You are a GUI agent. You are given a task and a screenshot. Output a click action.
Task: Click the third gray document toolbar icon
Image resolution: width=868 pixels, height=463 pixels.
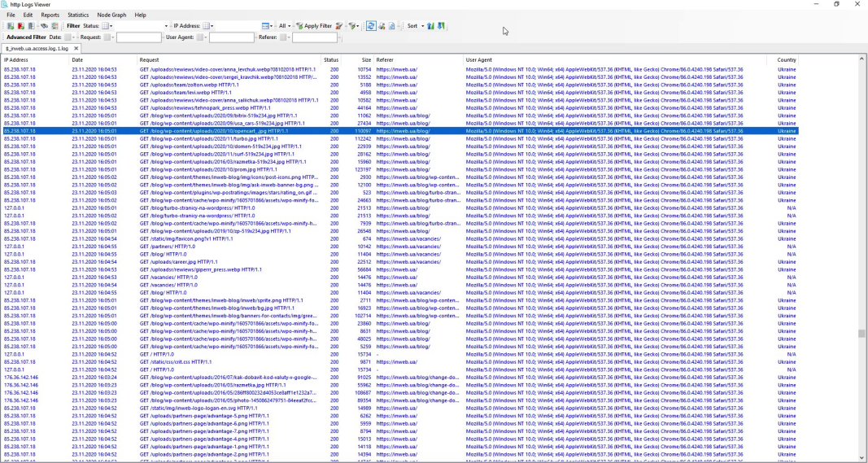point(32,26)
